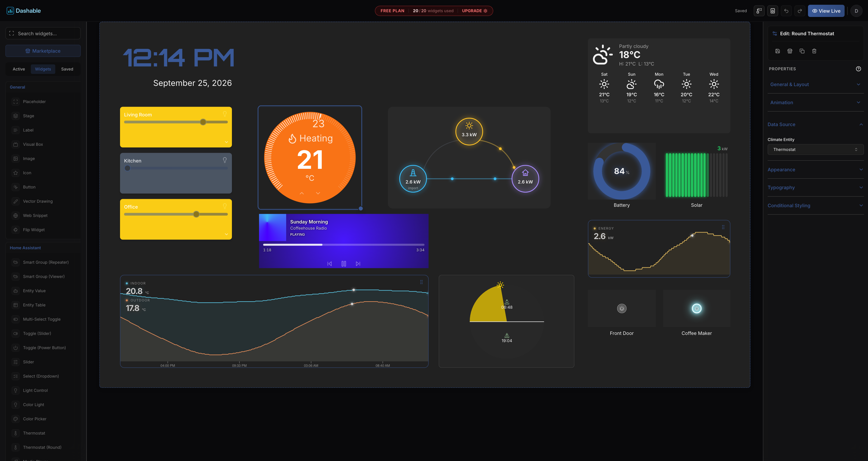Toggle the Kitchen light bulb
Screen dimensions: 868x461
coord(225,160)
